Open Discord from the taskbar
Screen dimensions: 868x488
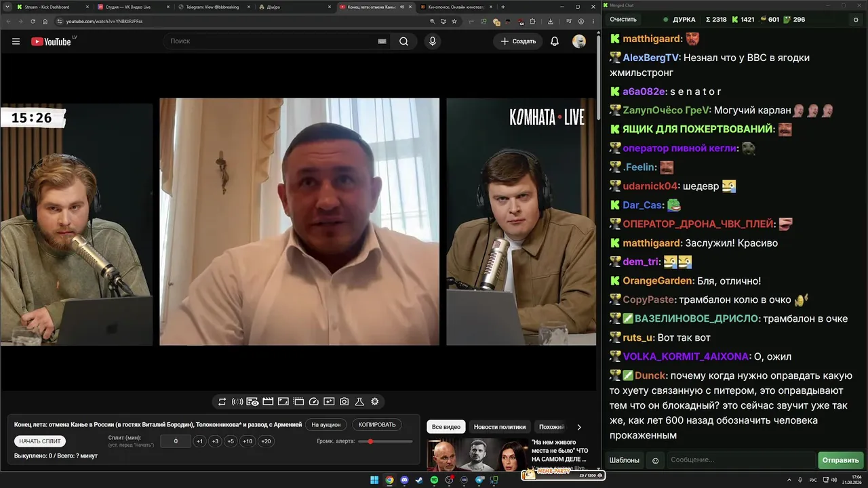point(404,480)
